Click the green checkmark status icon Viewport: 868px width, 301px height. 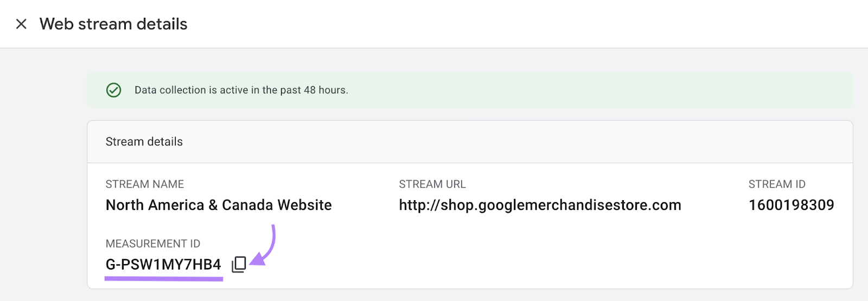tap(113, 90)
